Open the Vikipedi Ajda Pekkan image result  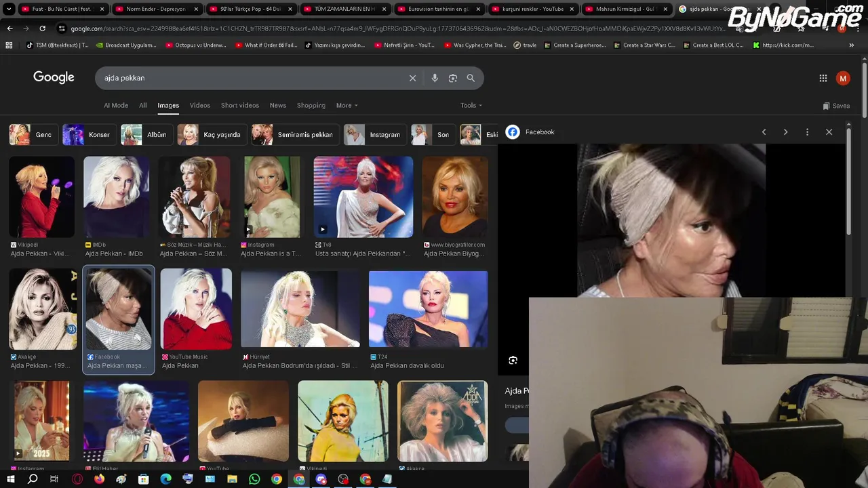click(x=41, y=197)
